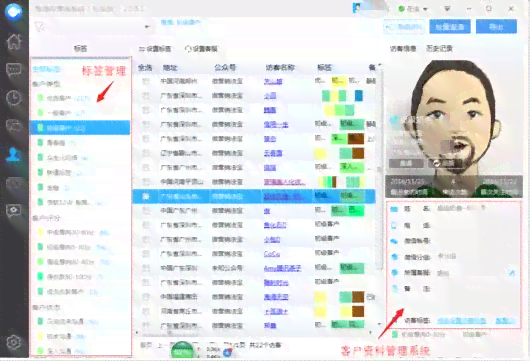
Task: Open the CoCo visitor name link
Action: pos(272,254)
